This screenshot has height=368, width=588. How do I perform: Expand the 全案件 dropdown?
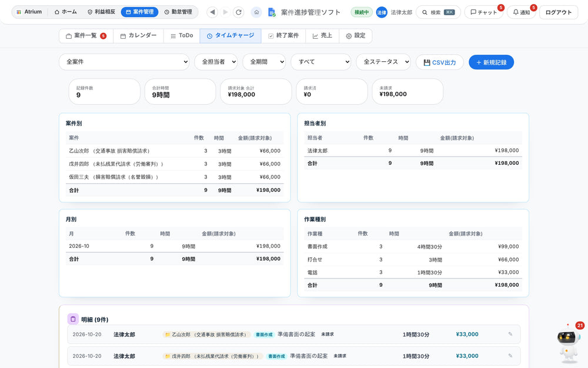pos(124,62)
